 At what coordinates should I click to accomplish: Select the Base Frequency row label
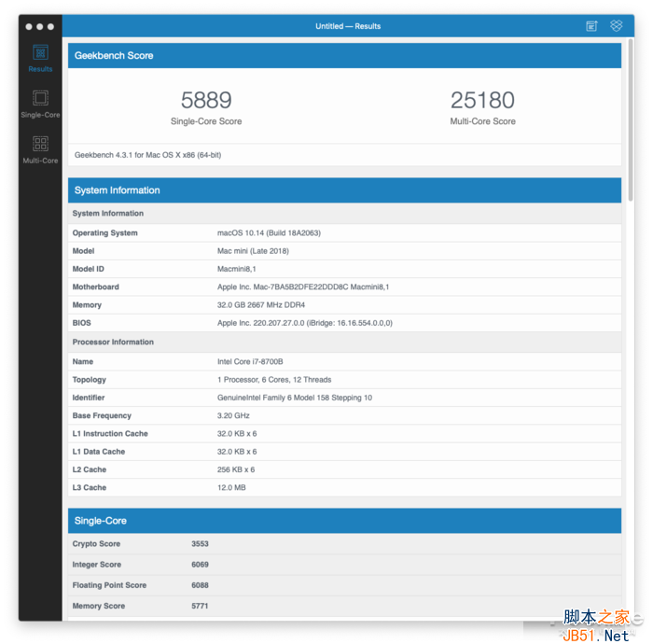coord(102,415)
